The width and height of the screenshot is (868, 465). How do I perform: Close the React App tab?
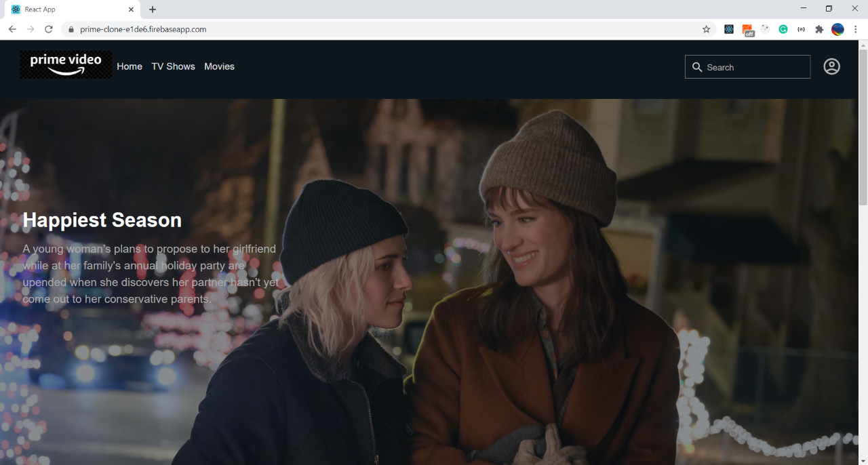[131, 9]
